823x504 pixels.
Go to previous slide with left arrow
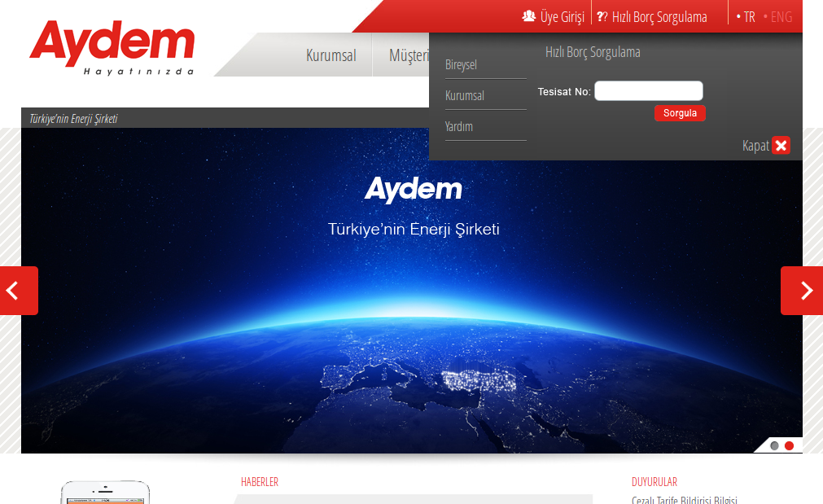pos(19,291)
